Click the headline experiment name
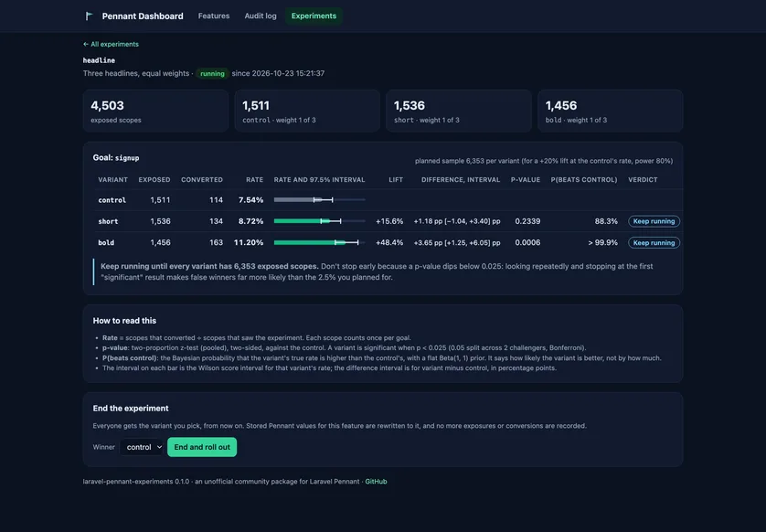The height and width of the screenshot is (532, 766). [x=99, y=60]
